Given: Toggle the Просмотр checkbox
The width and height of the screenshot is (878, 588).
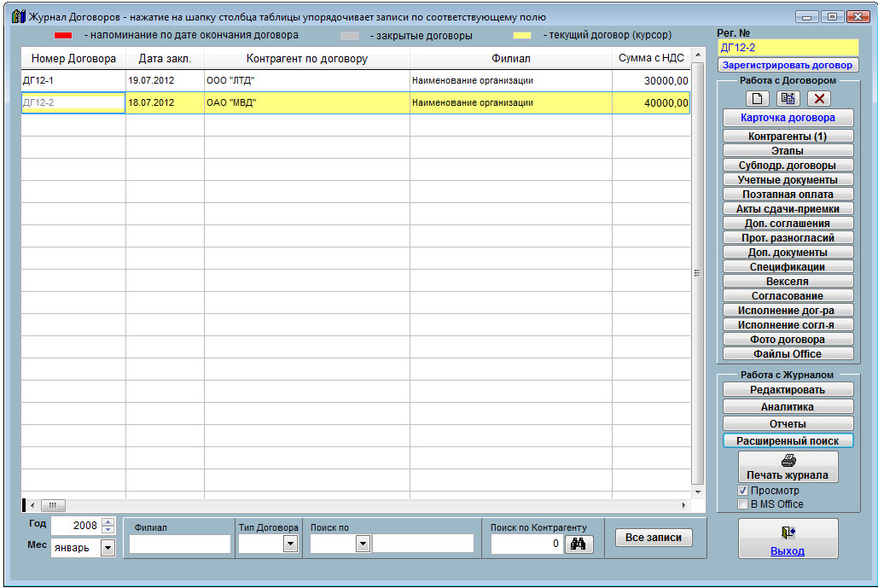Looking at the screenshot, I should [x=743, y=491].
